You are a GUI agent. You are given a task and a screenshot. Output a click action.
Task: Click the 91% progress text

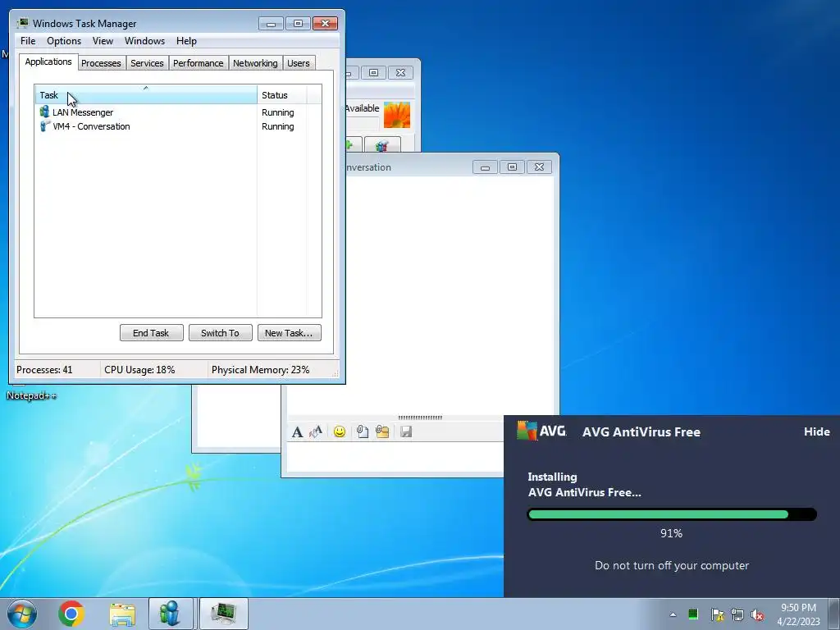671,533
